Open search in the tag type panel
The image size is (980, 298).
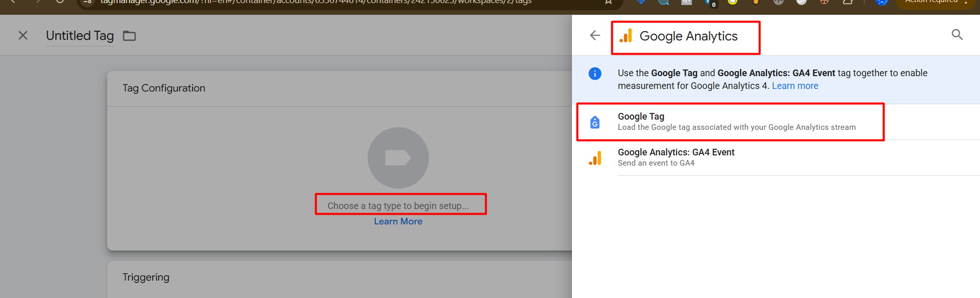coord(957,35)
